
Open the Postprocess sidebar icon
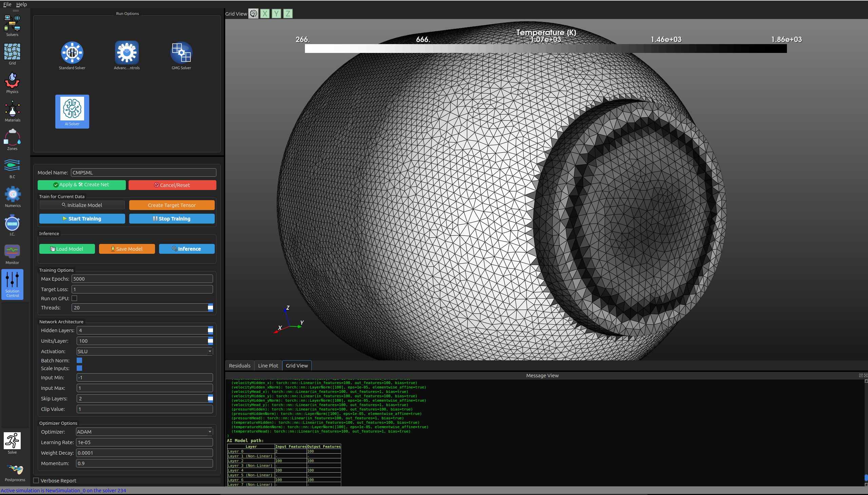[15, 470]
